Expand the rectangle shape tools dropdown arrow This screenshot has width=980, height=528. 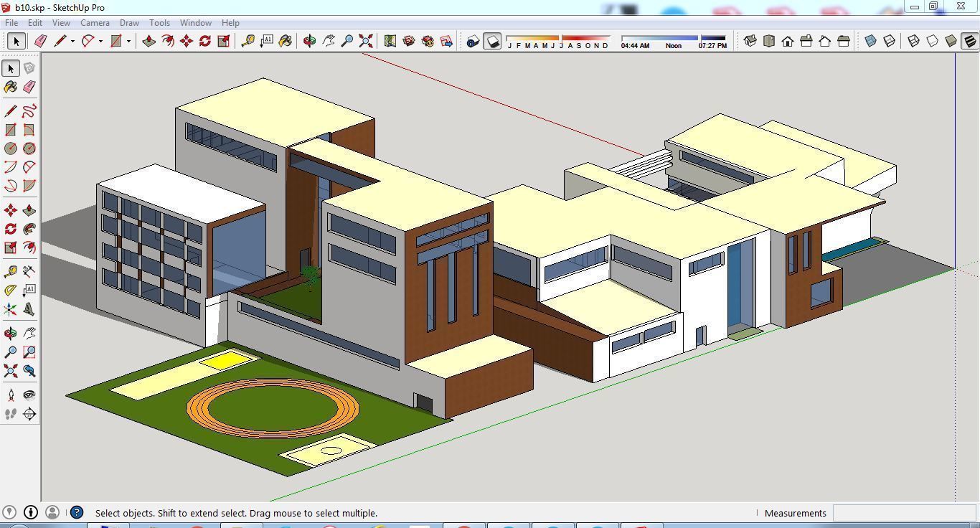128,42
